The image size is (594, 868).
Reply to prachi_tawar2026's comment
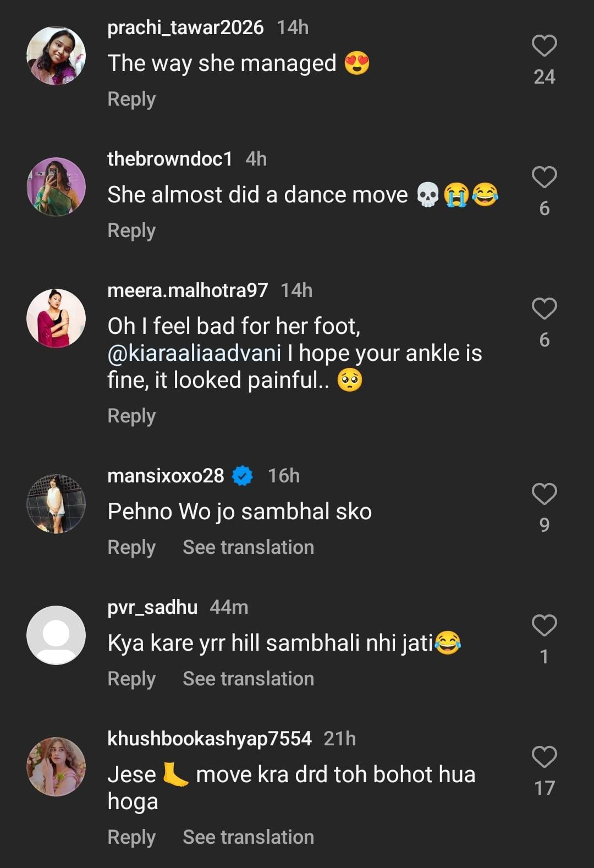pos(131,100)
